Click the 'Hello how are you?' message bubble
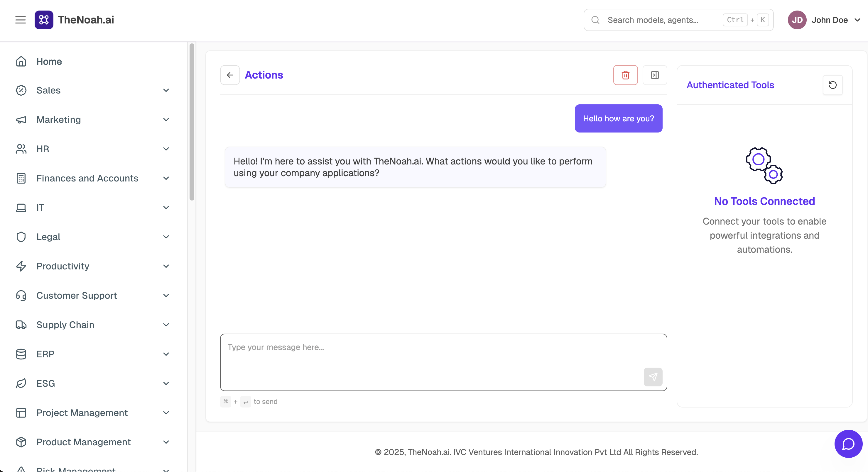The height and width of the screenshot is (472, 868). [618, 118]
